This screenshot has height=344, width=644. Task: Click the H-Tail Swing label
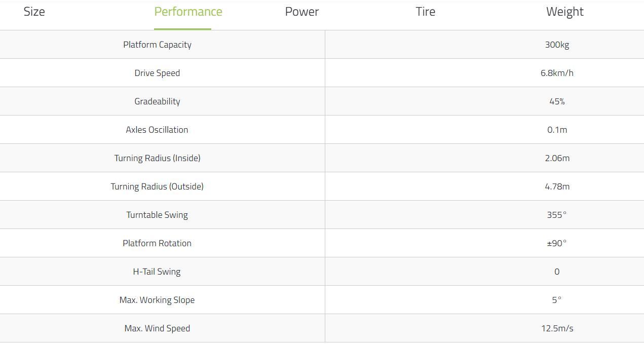tap(157, 272)
